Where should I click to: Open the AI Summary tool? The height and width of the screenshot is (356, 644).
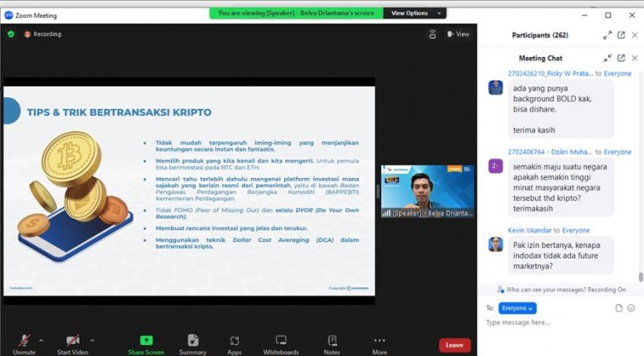193,344
